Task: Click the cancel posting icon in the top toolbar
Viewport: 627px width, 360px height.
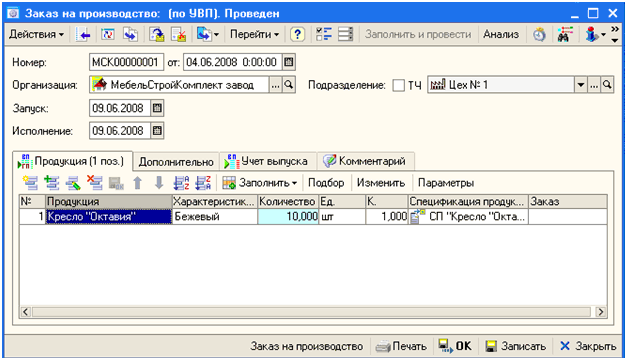Action: point(178,35)
